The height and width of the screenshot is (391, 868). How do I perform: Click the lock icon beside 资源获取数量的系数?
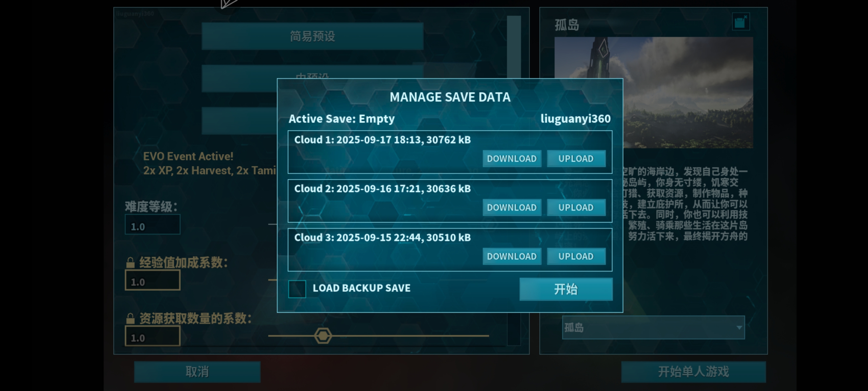[x=131, y=318]
